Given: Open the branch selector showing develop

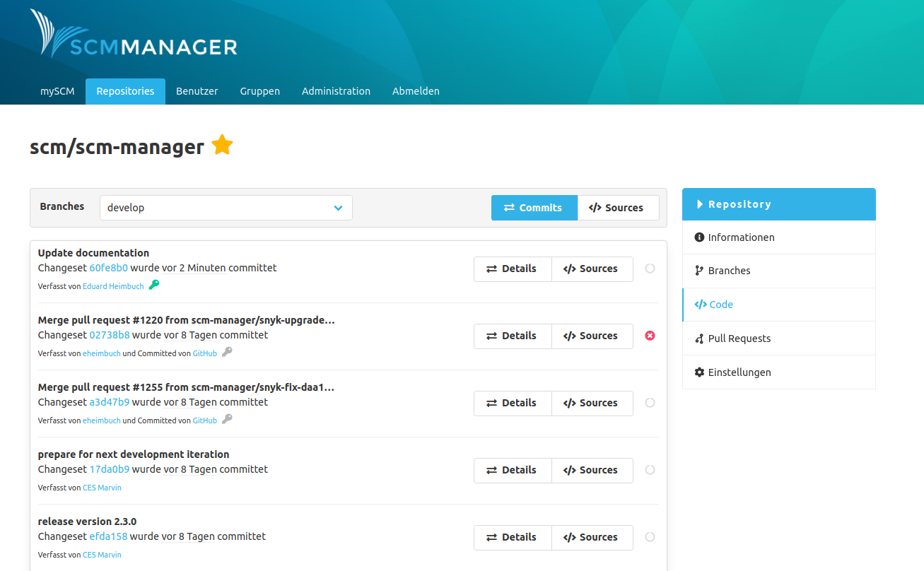Looking at the screenshot, I should (x=337, y=207).
